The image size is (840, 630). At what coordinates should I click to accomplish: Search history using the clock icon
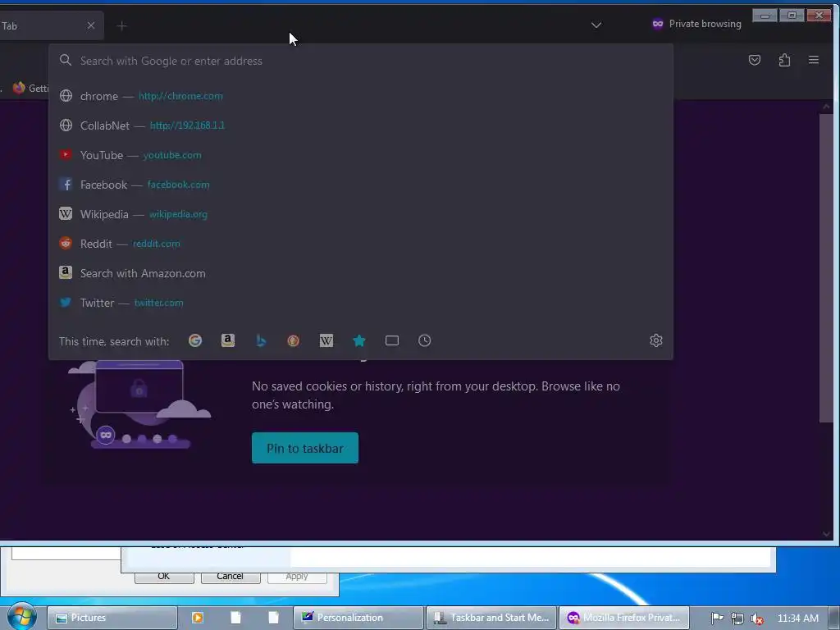[x=424, y=340]
